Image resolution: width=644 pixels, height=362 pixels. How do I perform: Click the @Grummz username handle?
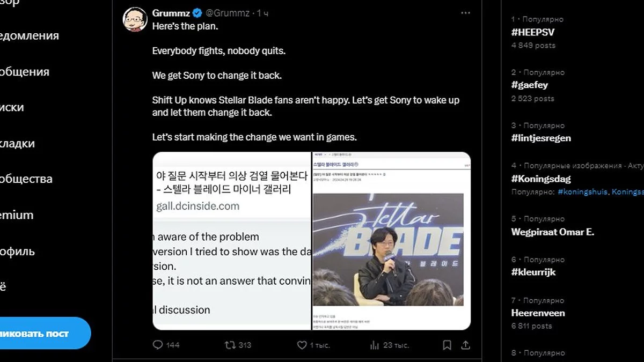[228, 13]
